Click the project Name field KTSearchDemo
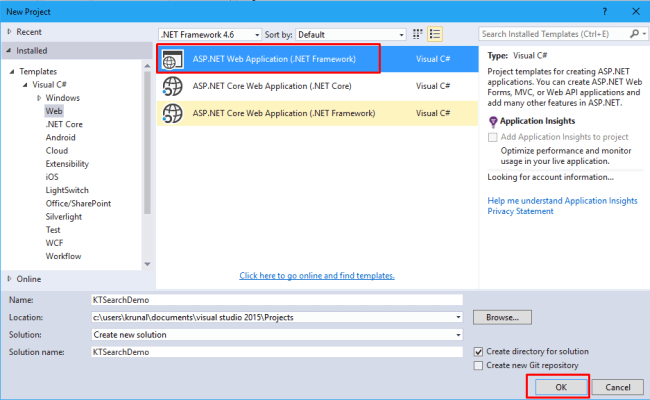The height and width of the screenshot is (400, 650). (277, 300)
